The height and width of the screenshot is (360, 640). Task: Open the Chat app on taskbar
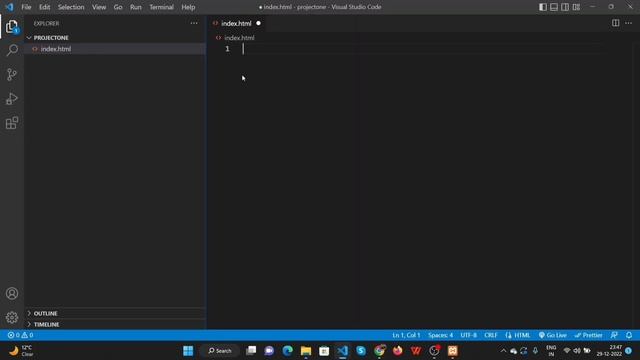tap(269, 351)
